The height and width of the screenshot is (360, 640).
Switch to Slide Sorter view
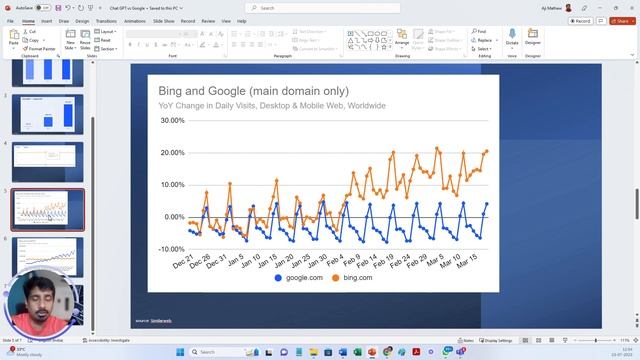[539, 340]
